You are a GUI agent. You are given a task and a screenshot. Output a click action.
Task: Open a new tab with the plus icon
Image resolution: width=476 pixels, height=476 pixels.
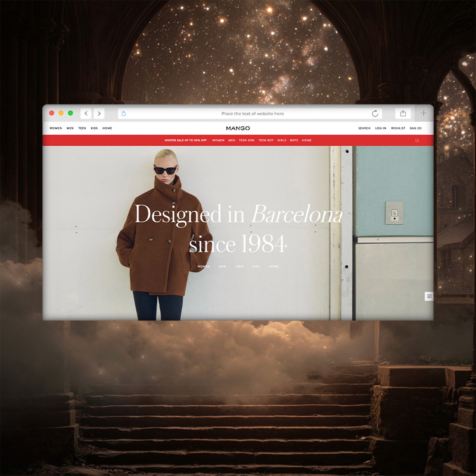coord(424,113)
